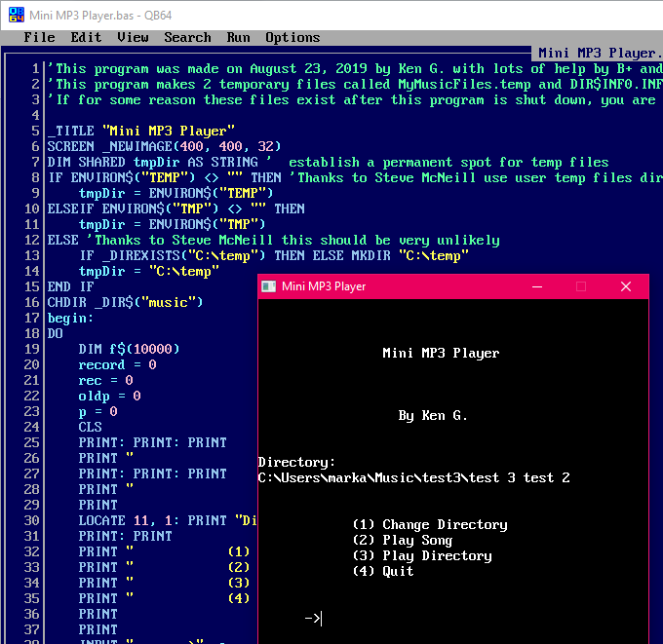Open the Edit menu

pyautogui.click(x=86, y=38)
